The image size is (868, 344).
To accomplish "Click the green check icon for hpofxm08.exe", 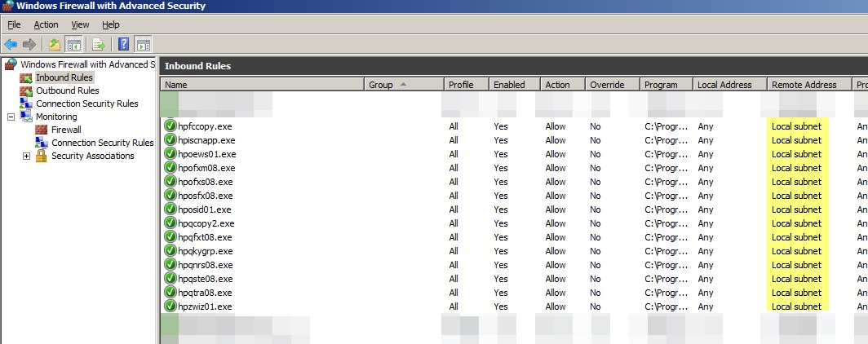I will point(170,168).
